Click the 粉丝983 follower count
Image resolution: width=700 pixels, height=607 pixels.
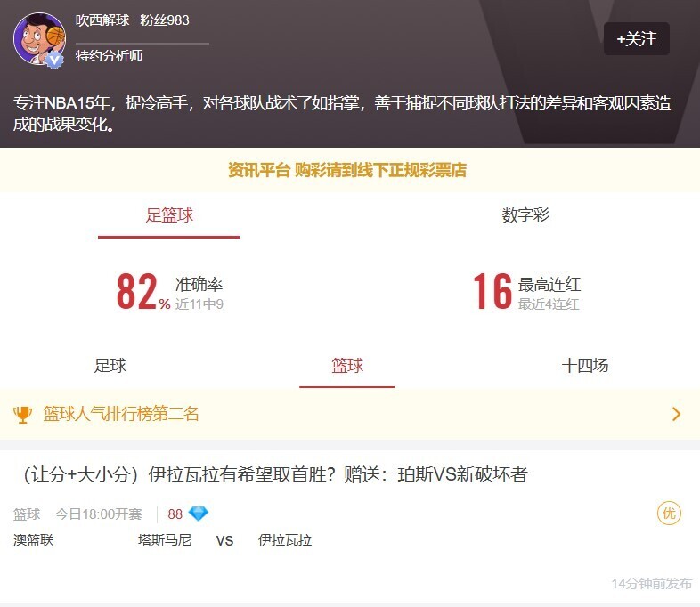pos(165,20)
